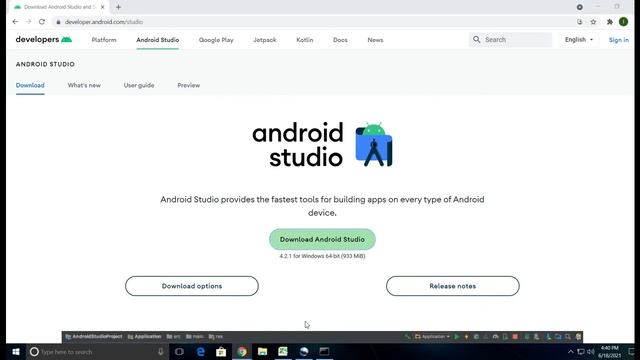Open the Platform nav menu
The width and height of the screenshot is (640, 360).
104,40
